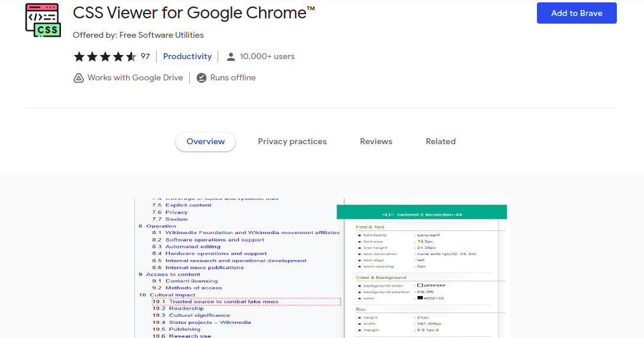Click '8.4 Hardware operations and support' entry

(x=209, y=253)
